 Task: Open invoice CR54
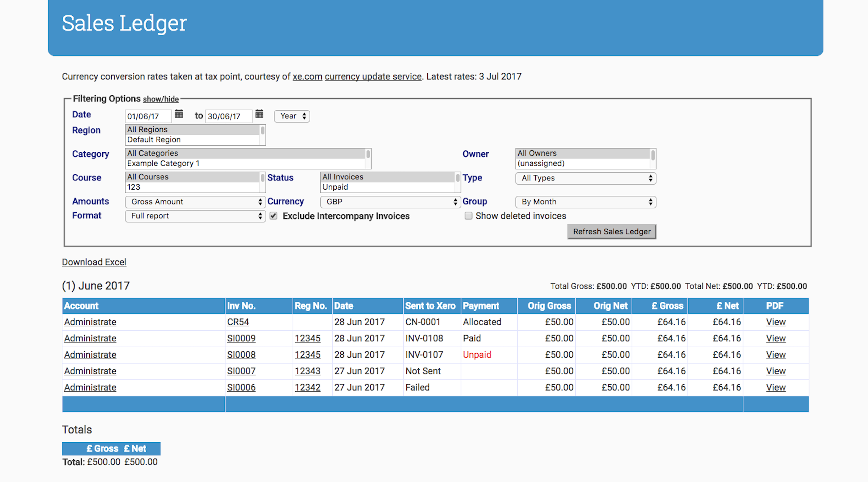pos(238,322)
